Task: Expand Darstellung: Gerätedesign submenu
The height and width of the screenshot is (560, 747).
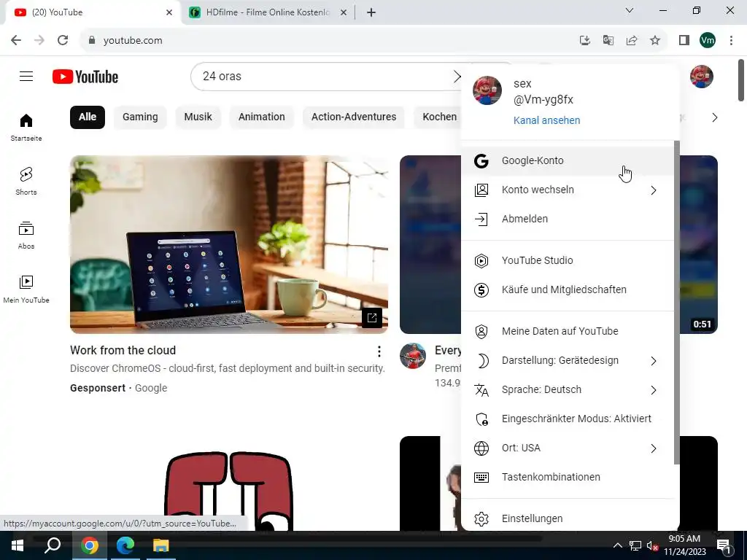Action: click(x=567, y=360)
